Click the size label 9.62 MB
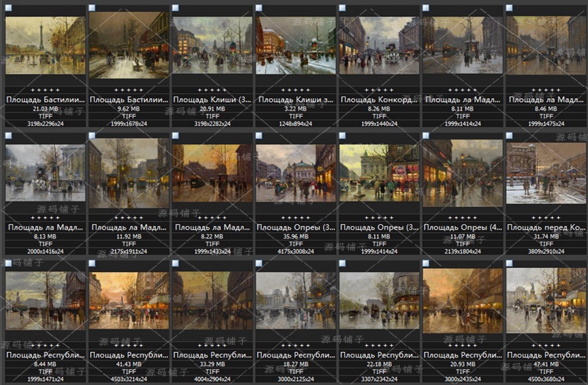Viewport: 588px width, 385px height. click(x=129, y=109)
